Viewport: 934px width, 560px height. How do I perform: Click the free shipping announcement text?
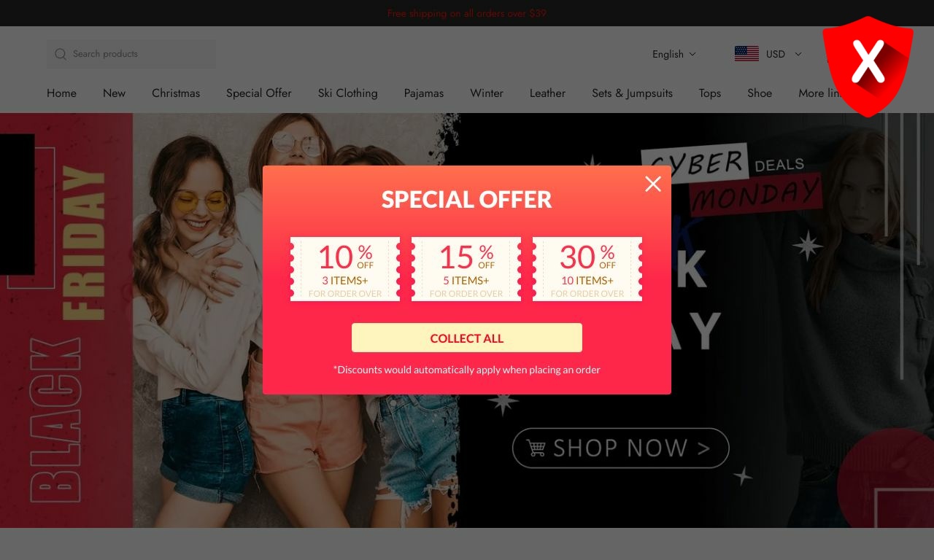467,13
